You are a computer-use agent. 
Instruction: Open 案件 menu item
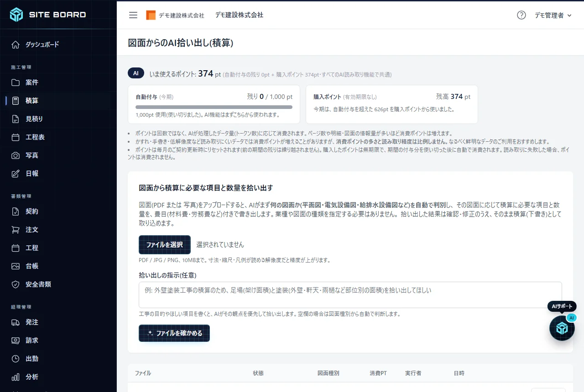58,83
